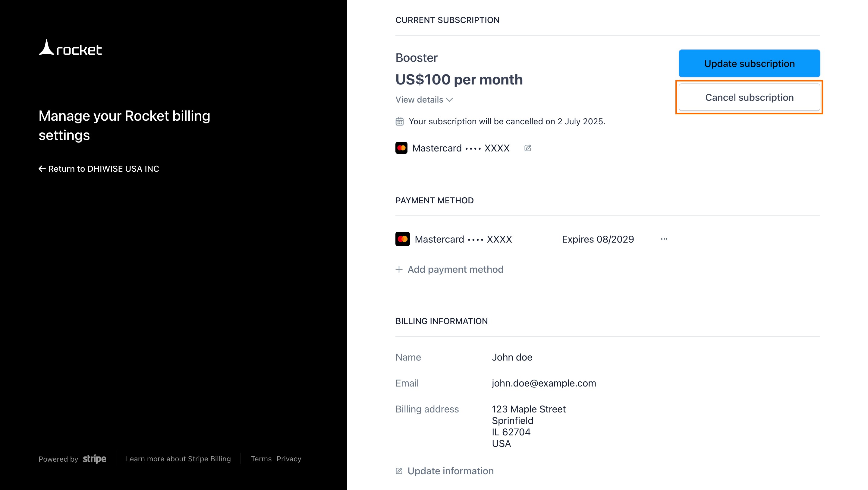The height and width of the screenshot is (490, 868).
Task: Expand View details for subscription
Action: pyautogui.click(x=420, y=100)
